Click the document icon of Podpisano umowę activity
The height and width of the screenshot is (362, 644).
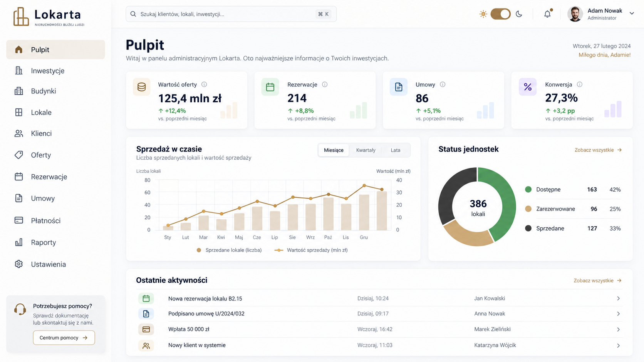(146, 314)
